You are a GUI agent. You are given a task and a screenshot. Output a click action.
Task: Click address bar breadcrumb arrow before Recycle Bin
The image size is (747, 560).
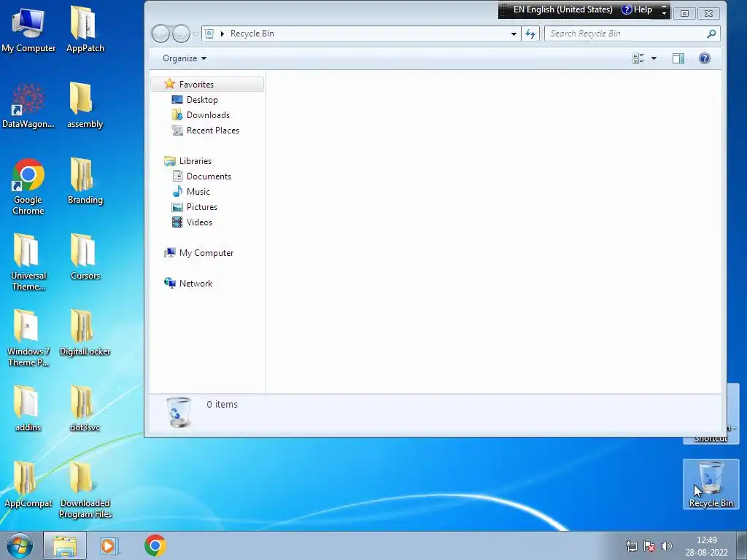[x=222, y=34]
